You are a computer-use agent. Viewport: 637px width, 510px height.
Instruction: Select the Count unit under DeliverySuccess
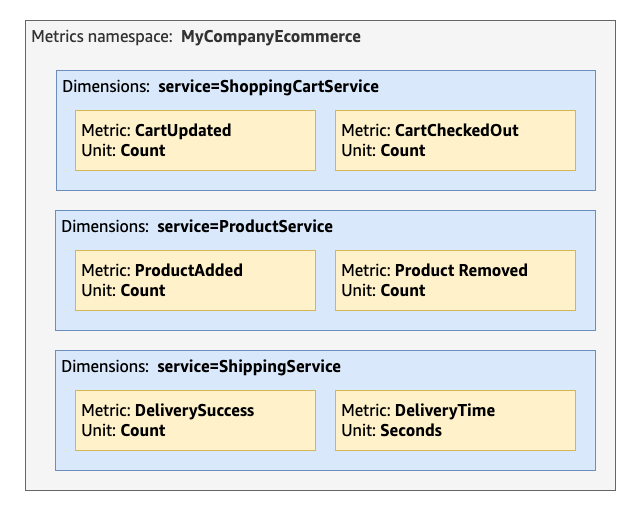(x=143, y=431)
